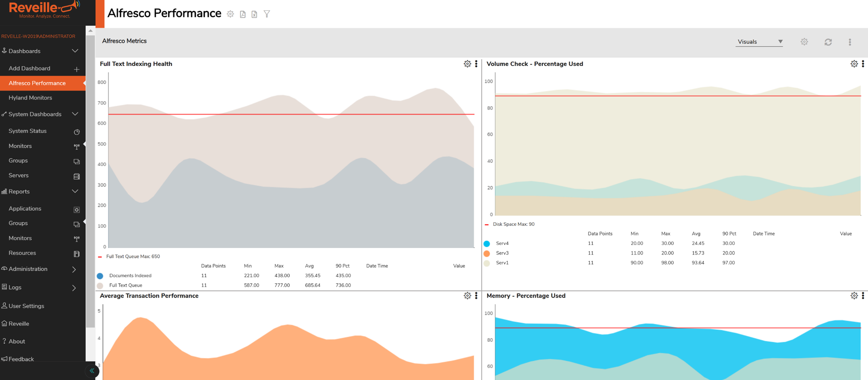Collapse the Dashboards section chevron
The image size is (868, 380).
[x=75, y=51]
